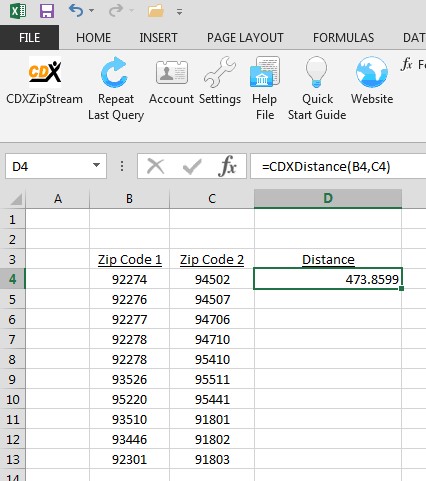
Task: Click the CDXZipStream ribbon icon
Action: coord(45,72)
